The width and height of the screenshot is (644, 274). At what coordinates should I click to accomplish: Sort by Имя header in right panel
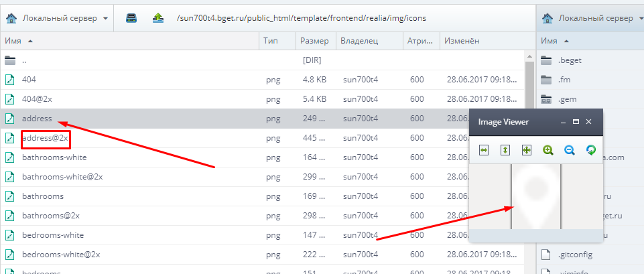tap(590, 41)
